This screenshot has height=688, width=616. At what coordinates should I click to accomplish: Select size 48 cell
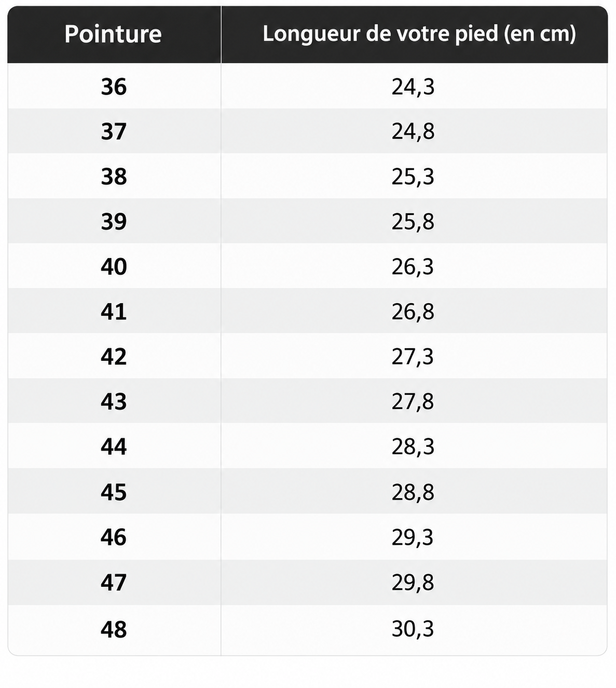(114, 629)
